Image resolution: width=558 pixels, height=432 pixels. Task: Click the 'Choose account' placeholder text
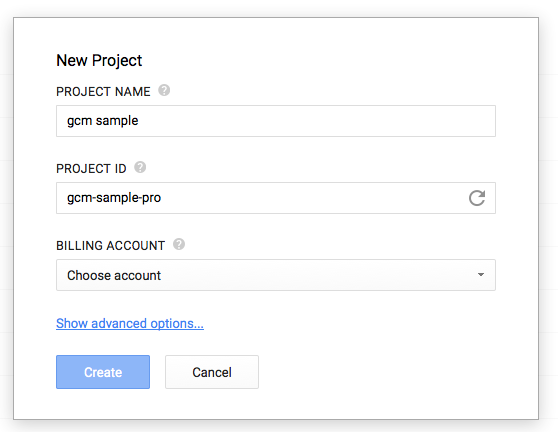(x=114, y=275)
